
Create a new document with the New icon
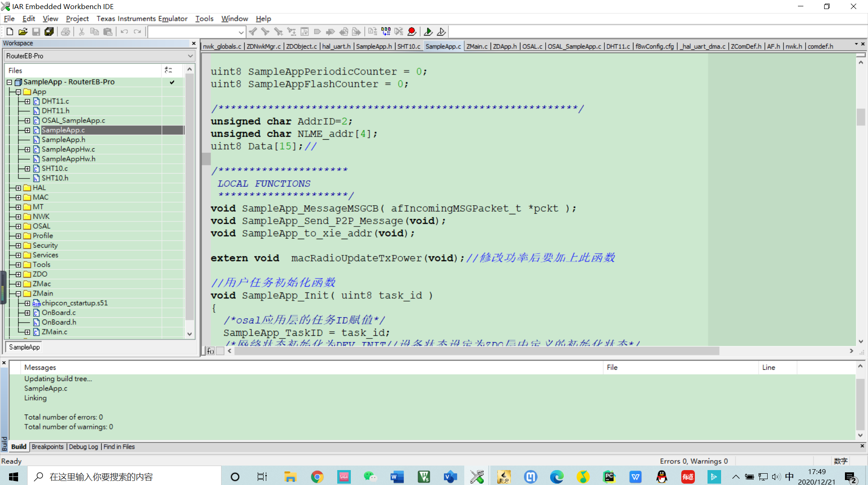[9, 32]
